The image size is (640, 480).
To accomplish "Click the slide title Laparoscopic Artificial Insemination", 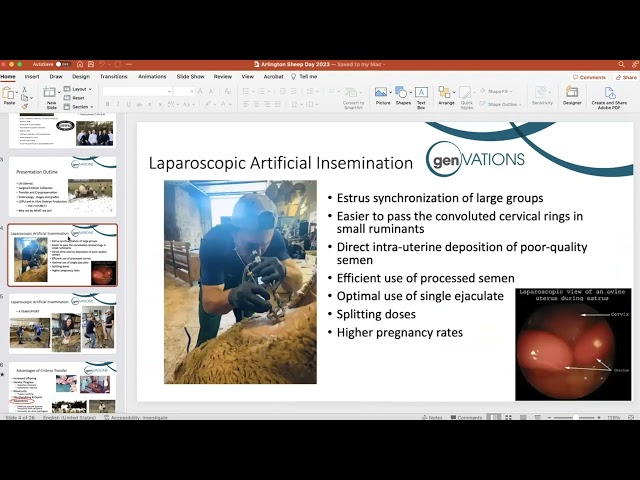I will pyautogui.click(x=280, y=163).
